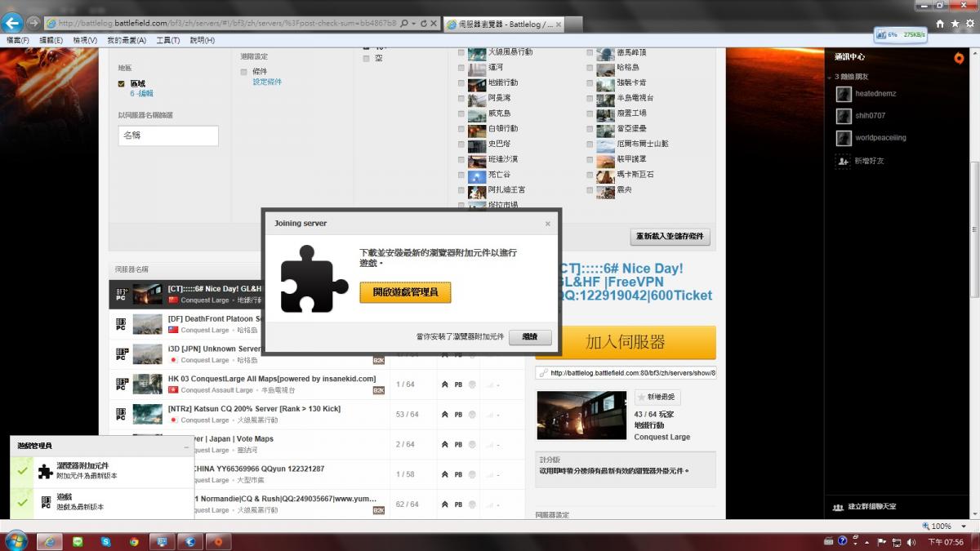Open the IE tools gear icon

click(969, 24)
